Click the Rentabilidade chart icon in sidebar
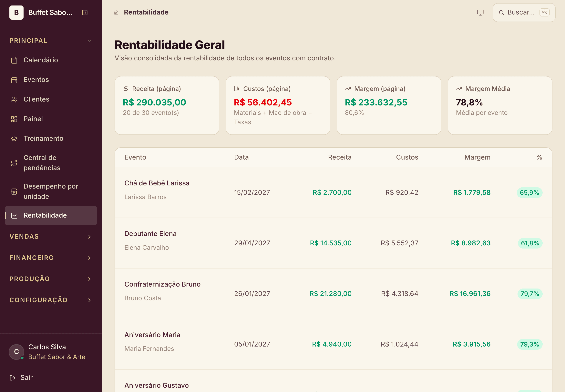Screen dimensions: 565x392 pos(14,216)
